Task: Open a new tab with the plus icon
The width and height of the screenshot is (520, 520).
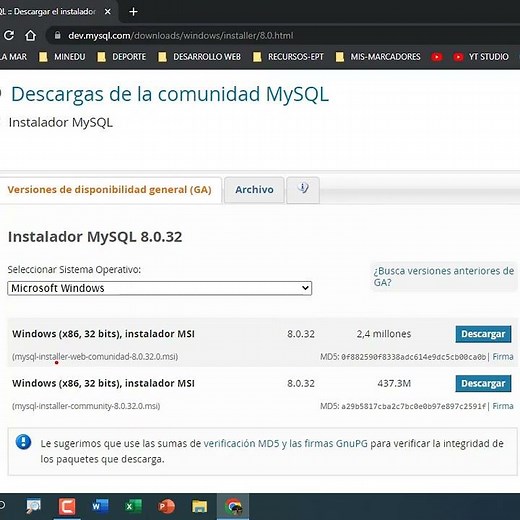Action: (x=133, y=12)
